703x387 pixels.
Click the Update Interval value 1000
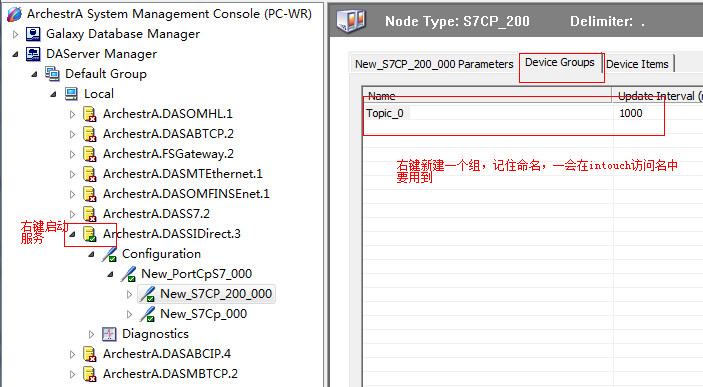click(631, 113)
